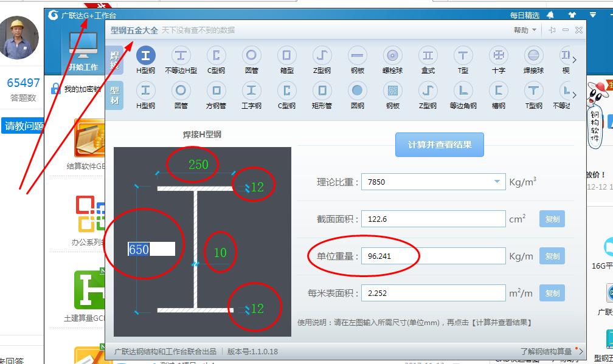The height and width of the screenshot is (364, 613).
Task: Pick the 工字钢 I-beam icon
Action: pos(251,91)
